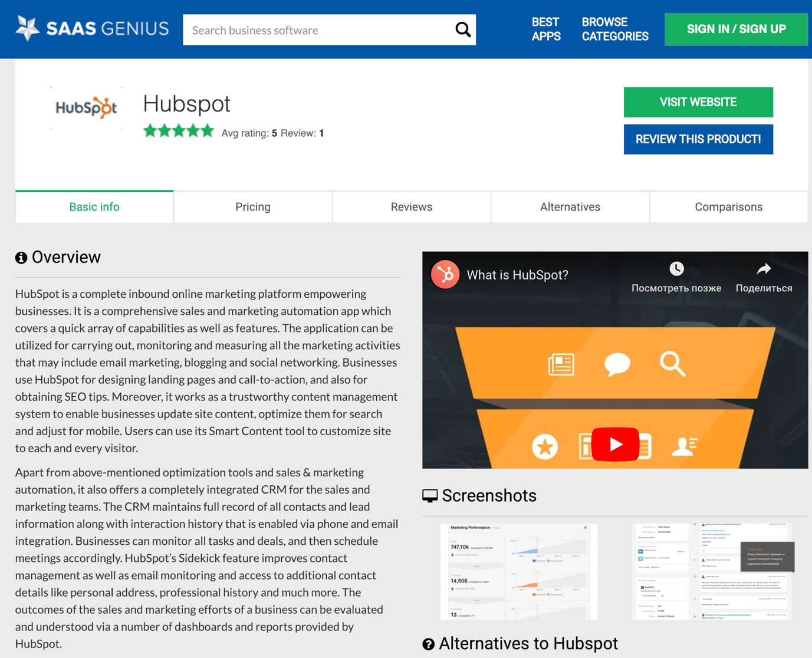Play the What is HubSpot video

[x=615, y=444]
